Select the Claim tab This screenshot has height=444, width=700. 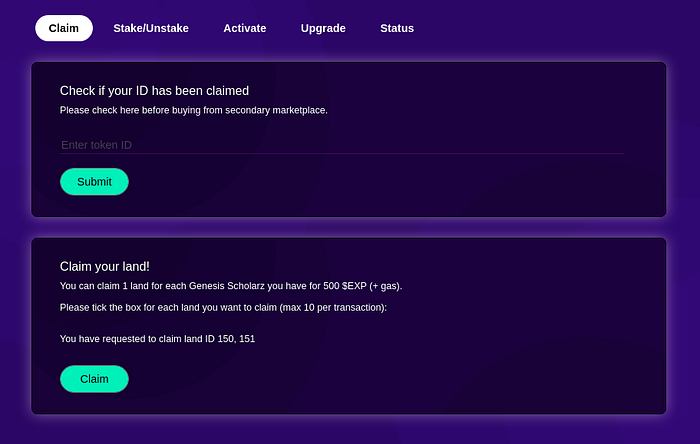click(x=64, y=28)
